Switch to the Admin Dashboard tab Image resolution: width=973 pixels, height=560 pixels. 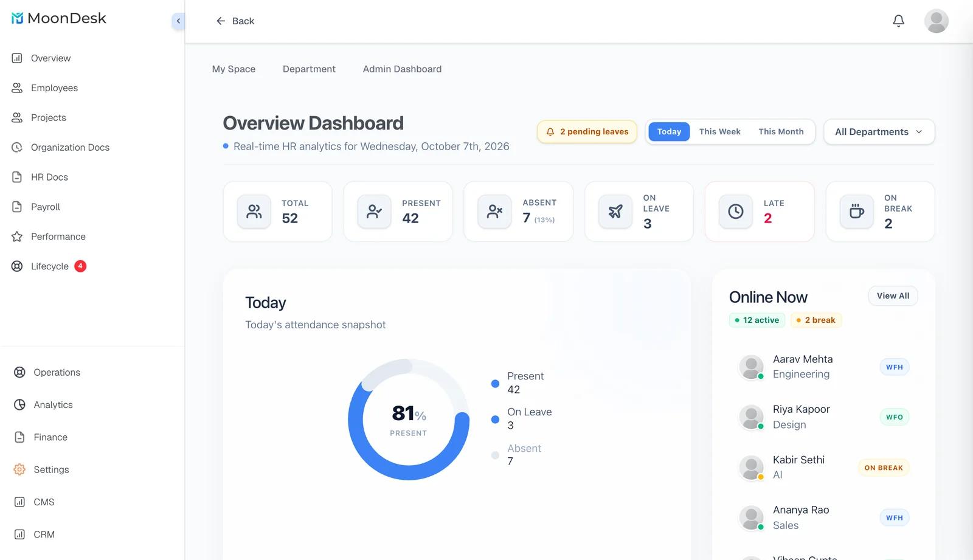[402, 69]
